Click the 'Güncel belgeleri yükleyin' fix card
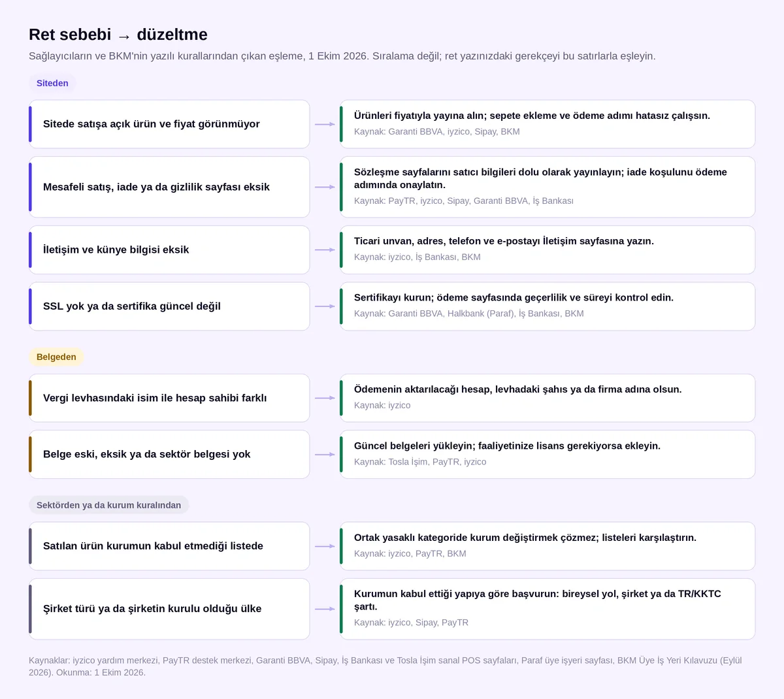This screenshot has width=784, height=699. [x=547, y=455]
